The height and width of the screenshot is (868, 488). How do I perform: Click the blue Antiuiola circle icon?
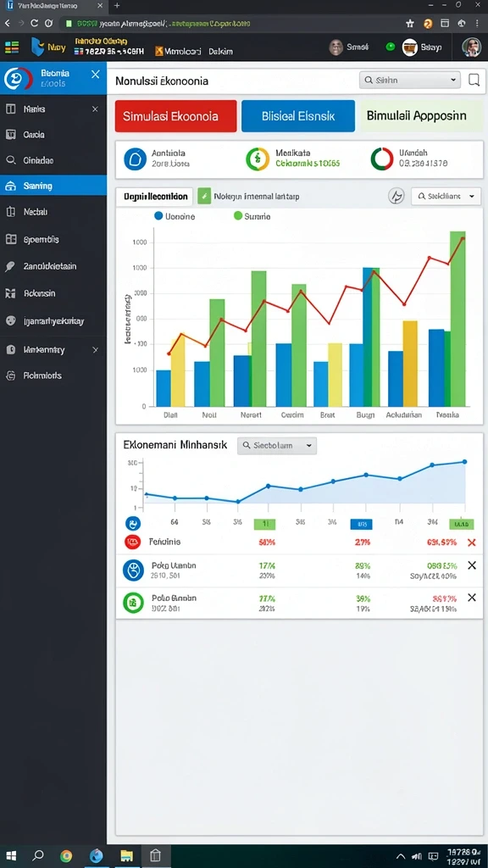[135, 159]
